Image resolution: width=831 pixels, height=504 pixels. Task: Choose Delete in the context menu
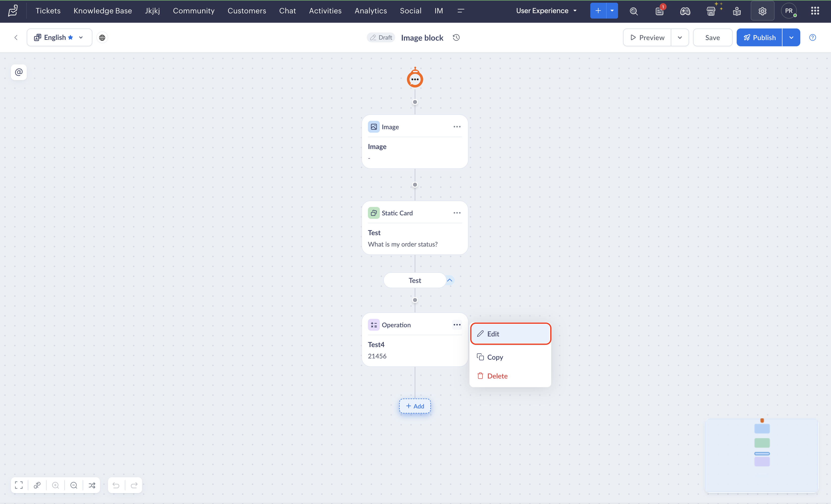tap(497, 376)
